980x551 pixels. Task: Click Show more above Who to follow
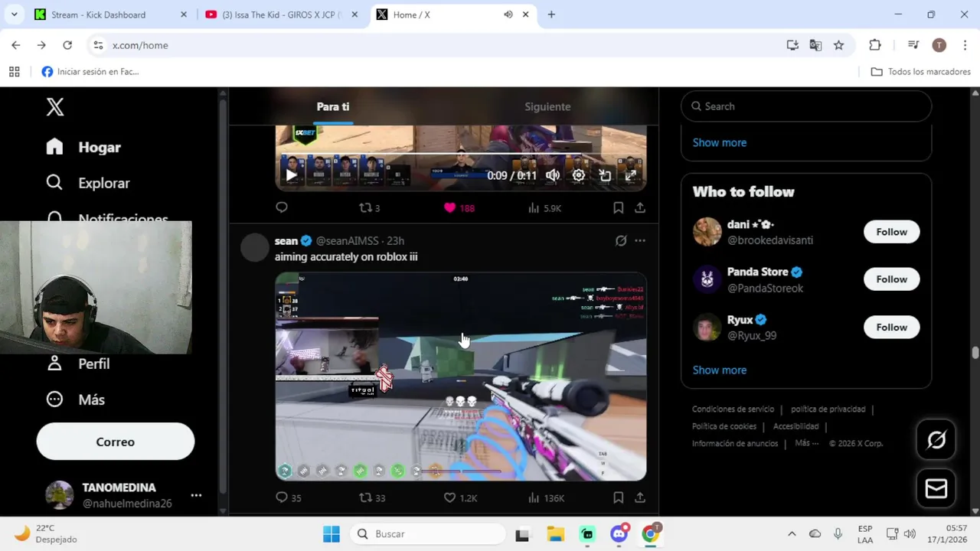pyautogui.click(x=720, y=142)
